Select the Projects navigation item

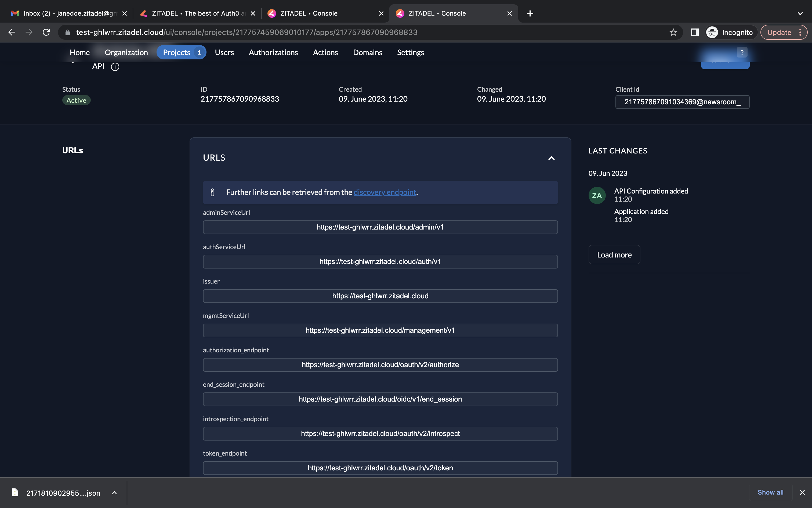181,52
